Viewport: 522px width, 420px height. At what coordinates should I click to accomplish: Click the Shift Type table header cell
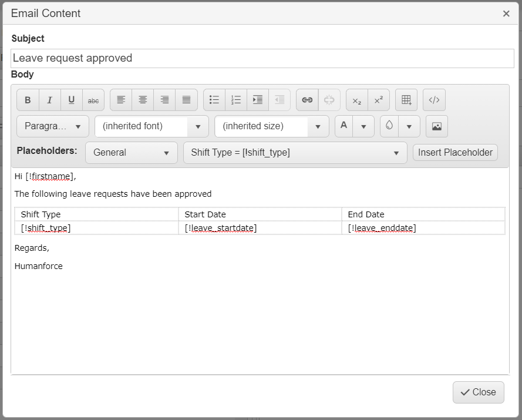click(x=96, y=214)
